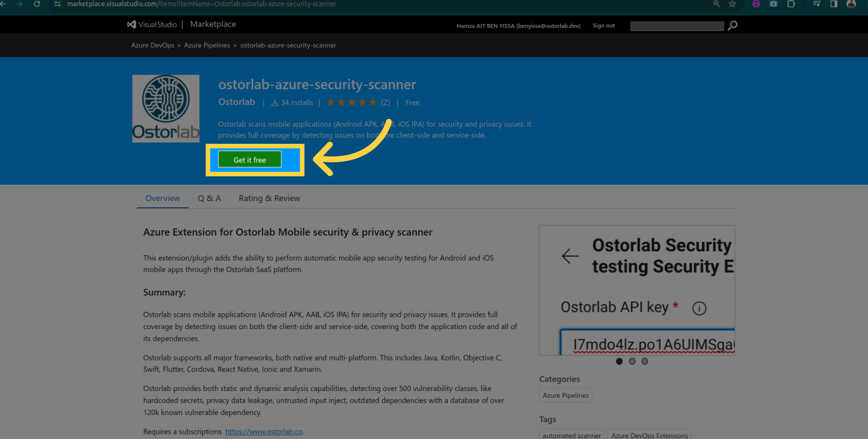Image resolution: width=868 pixels, height=439 pixels.
Task: Open the browser extensions puzzle icon
Action: [791, 4]
